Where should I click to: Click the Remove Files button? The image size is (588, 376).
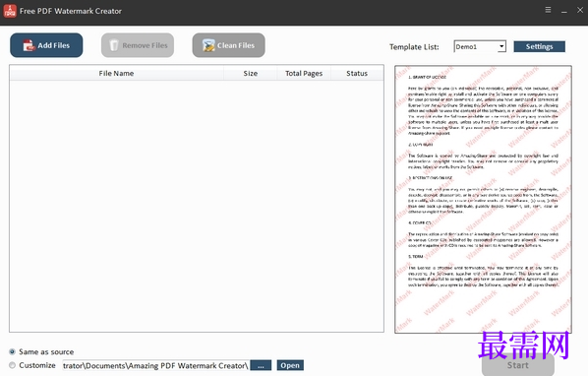pos(138,45)
